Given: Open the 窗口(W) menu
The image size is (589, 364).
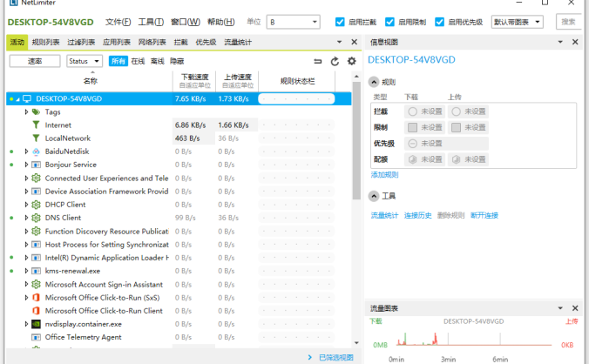Looking at the screenshot, I should (186, 22).
